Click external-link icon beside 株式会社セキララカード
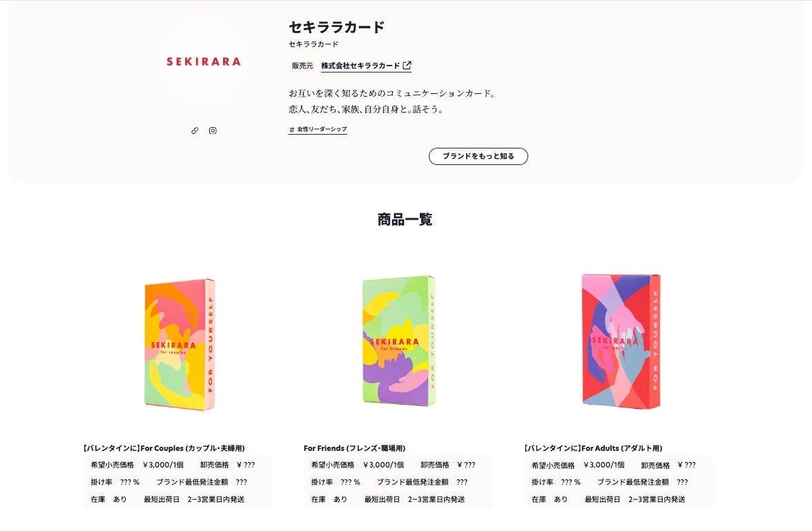The image size is (812, 531). pos(407,66)
